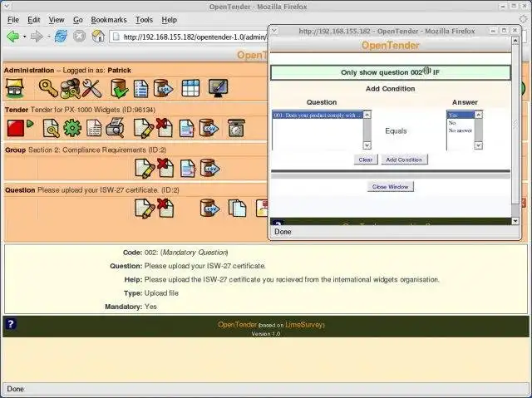Delete question with red X icon in Question bar

(165, 209)
